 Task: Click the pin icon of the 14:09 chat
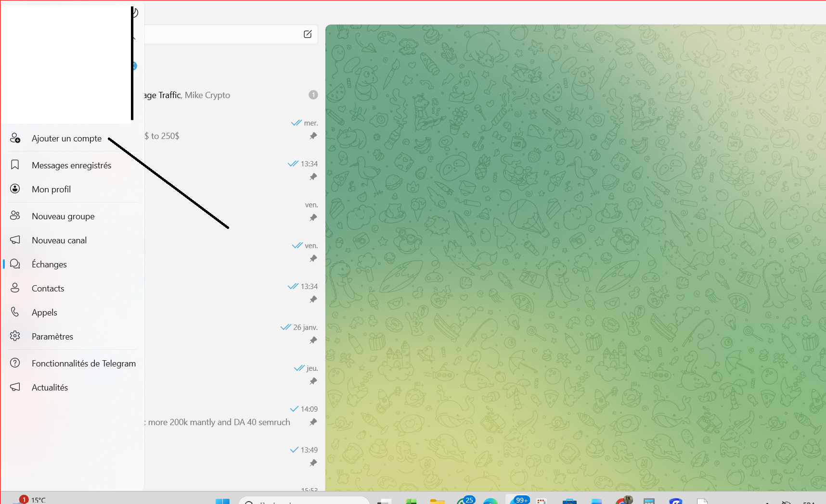(313, 422)
